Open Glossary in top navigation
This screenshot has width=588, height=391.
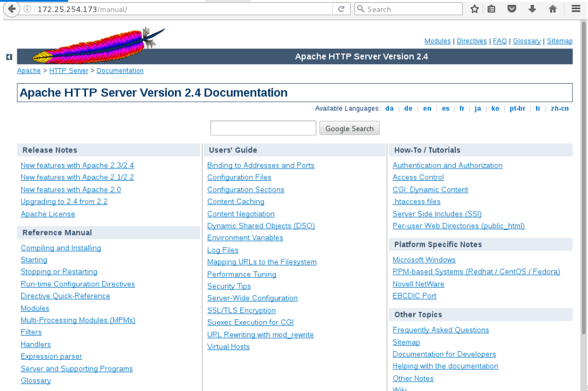pyautogui.click(x=527, y=41)
